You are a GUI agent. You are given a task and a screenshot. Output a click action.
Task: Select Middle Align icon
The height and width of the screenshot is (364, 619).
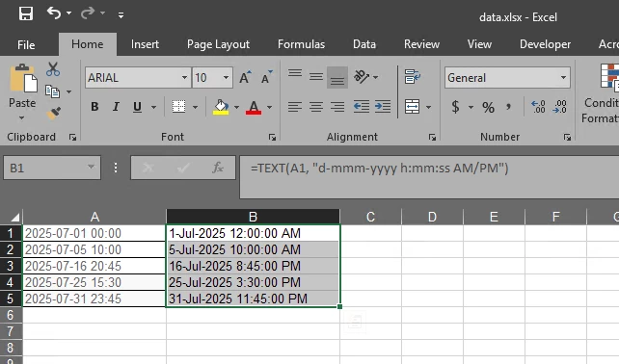(x=316, y=76)
